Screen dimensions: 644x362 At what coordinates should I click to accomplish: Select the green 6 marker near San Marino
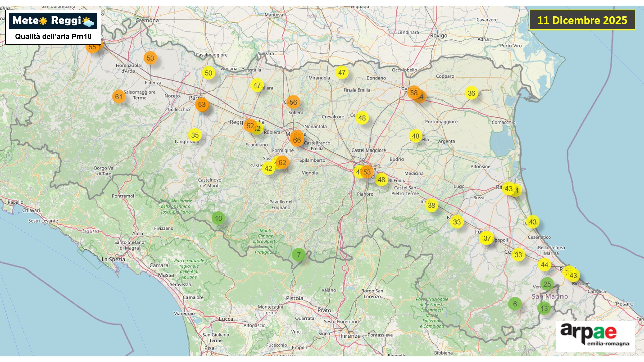(515, 304)
